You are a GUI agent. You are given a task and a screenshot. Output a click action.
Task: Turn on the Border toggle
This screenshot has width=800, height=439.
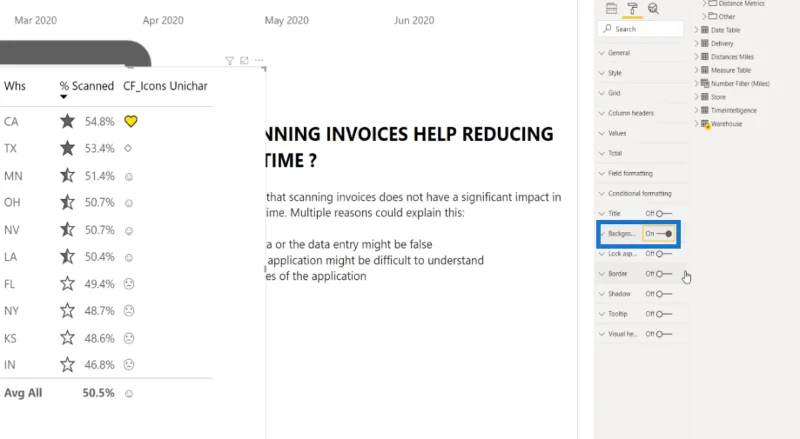point(664,274)
